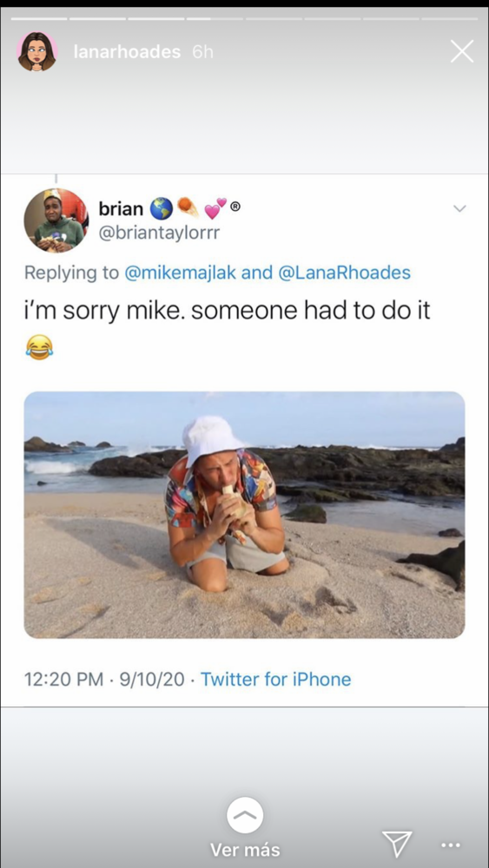Open the @LanaRhoades mention link
The image size is (489, 868).
pos(344,273)
